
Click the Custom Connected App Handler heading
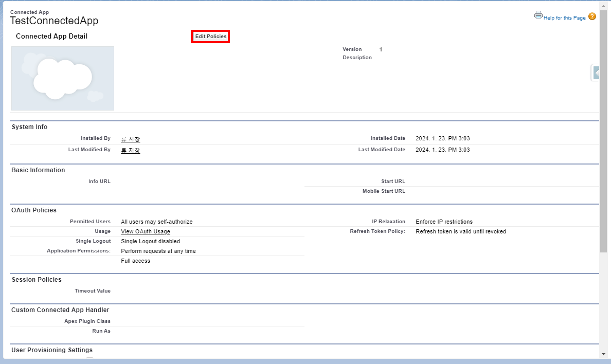click(x=60, y=310)
